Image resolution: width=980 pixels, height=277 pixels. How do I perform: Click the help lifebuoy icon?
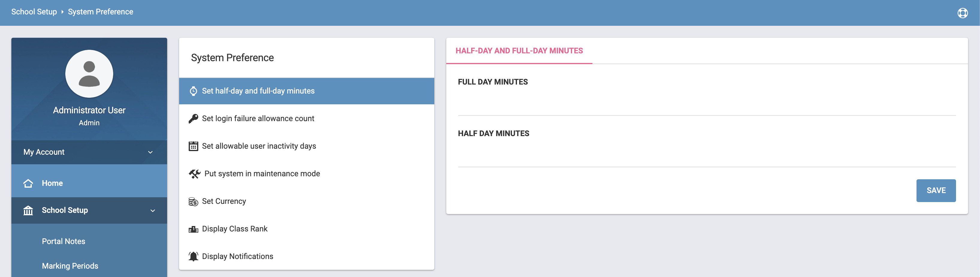(963, 13)
